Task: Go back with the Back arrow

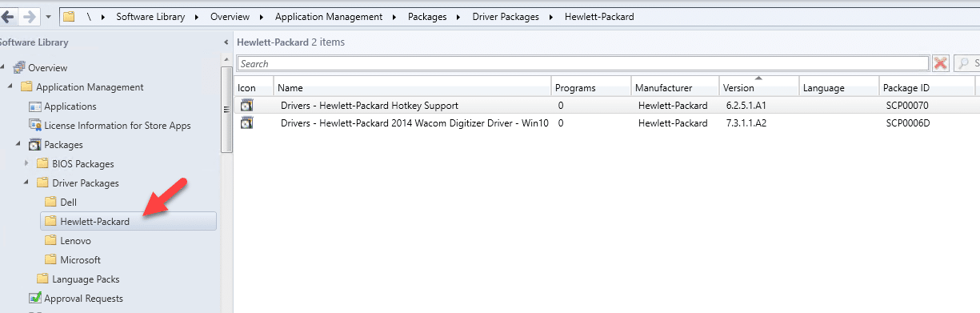Action: (x=9, y=16)
